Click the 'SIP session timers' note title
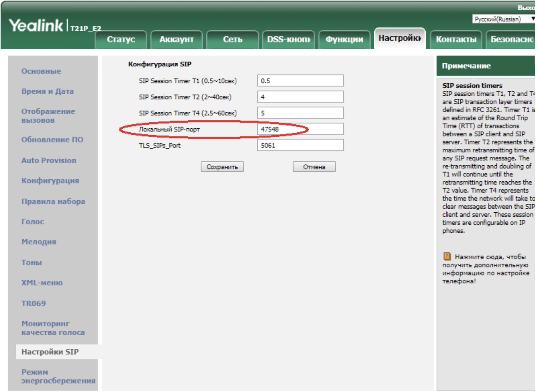 [x=472, y=85]
